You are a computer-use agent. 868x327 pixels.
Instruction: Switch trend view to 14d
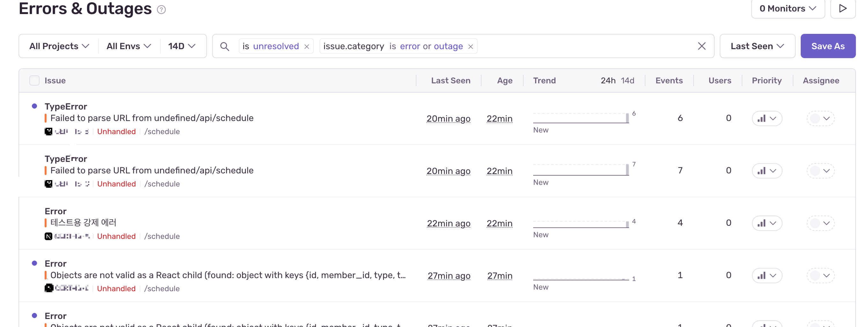coord(628,80)
